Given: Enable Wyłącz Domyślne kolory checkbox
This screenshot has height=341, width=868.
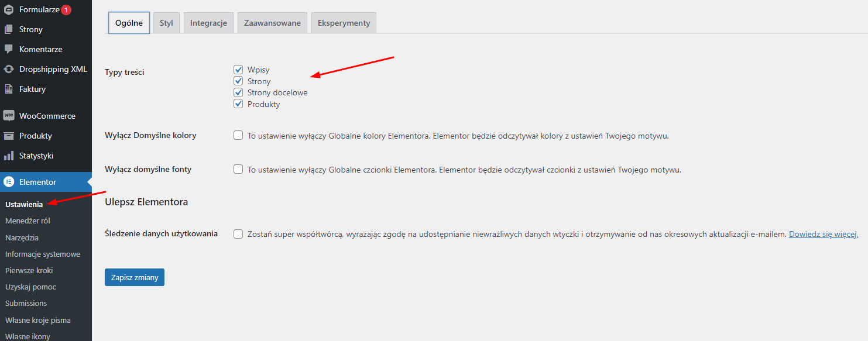Looking at the screenshot, I should coord(238,135).
